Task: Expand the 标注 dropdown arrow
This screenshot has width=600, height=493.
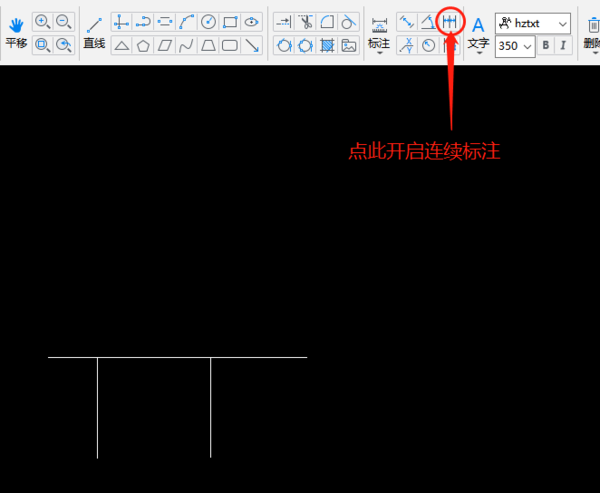Action: coord(380,52)
